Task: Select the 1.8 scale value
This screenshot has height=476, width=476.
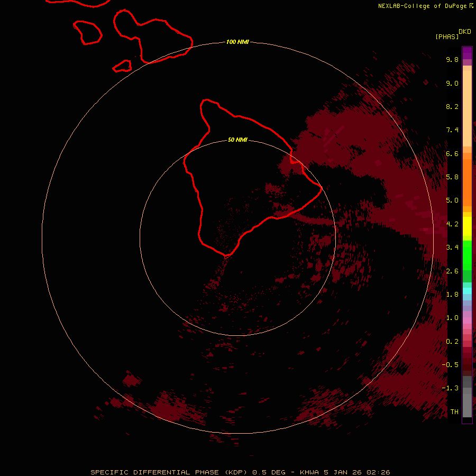Action: coord(452,294)
